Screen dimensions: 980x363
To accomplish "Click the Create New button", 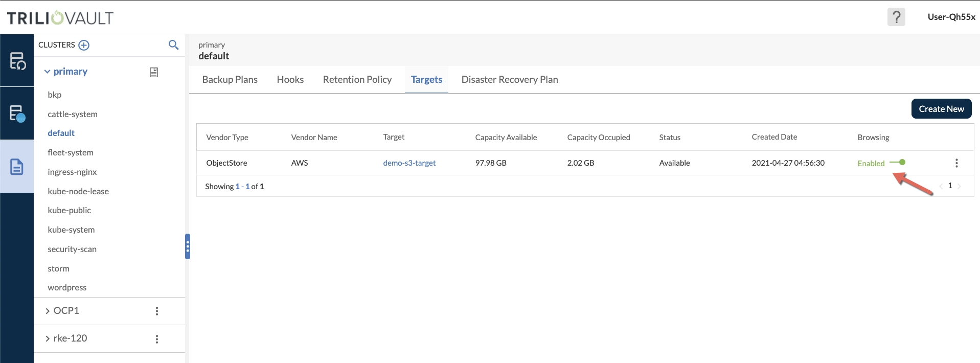I will click(941, 109).
